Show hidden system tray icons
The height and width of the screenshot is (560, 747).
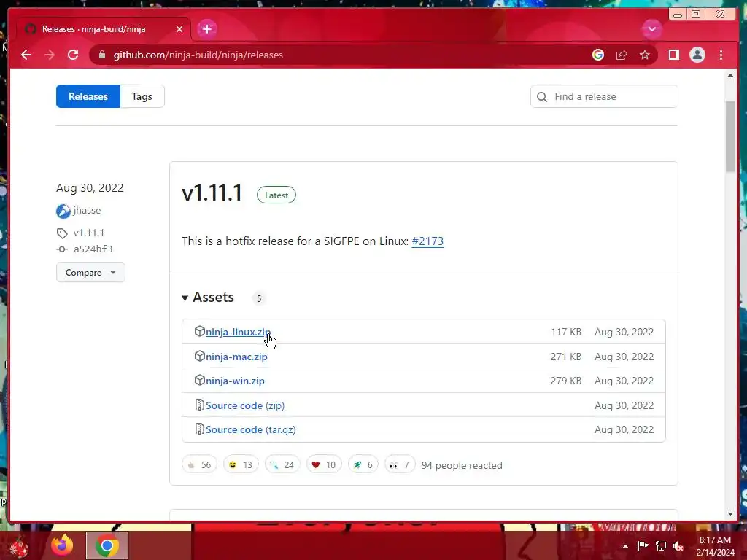pos(625,546)
